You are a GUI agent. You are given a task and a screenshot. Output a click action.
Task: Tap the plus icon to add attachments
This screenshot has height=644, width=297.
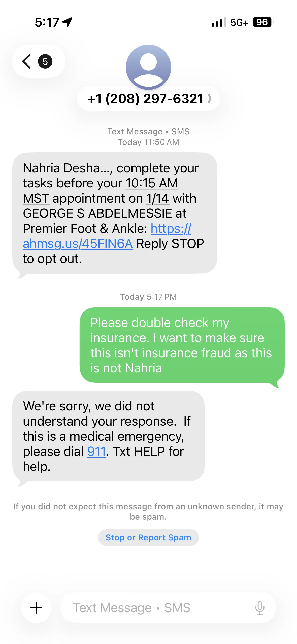[36, 607]
